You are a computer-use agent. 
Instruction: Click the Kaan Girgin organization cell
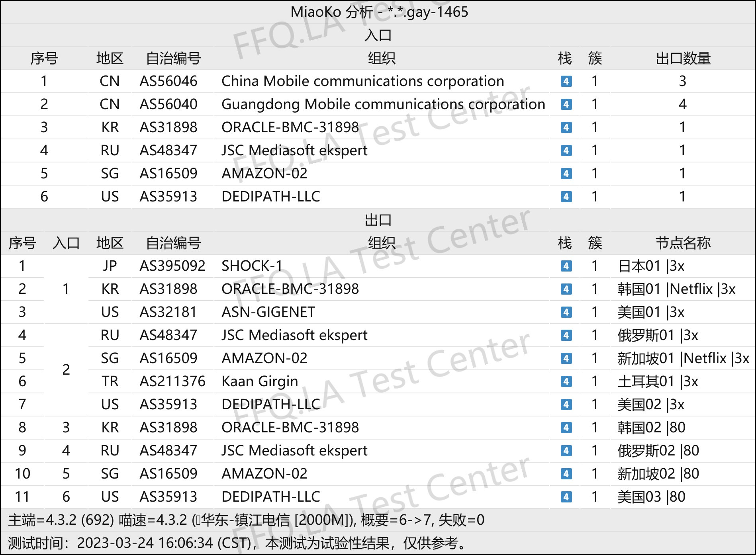pyautogui.click(x=260, y=381)
